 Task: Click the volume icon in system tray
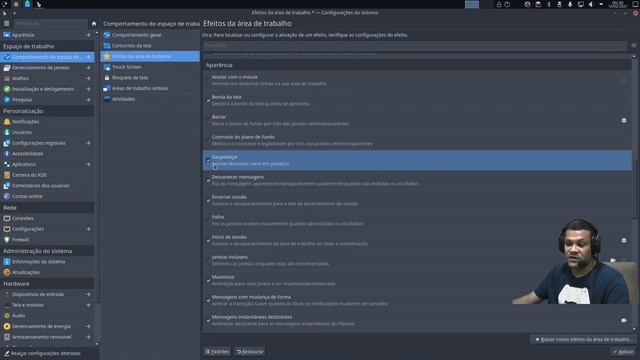point(591,4)
